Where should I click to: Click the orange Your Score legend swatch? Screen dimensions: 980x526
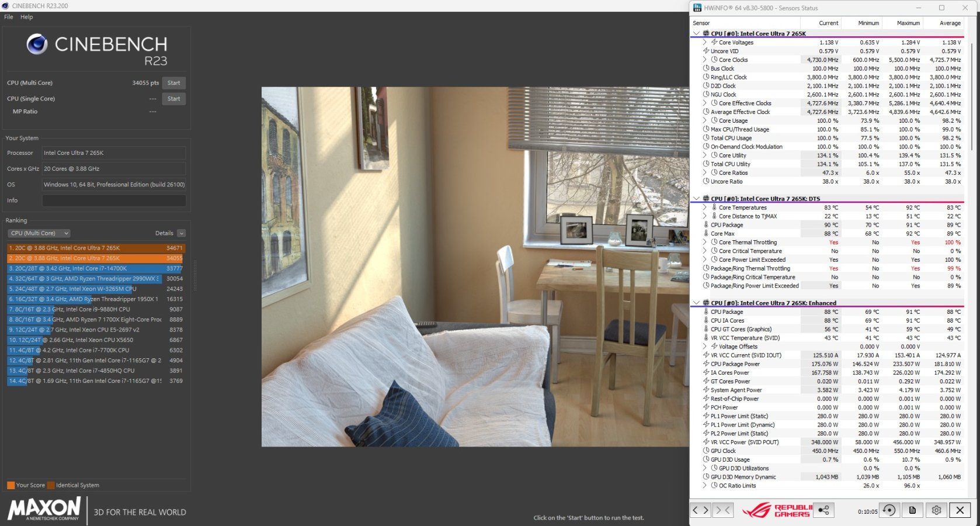(11, 485)
